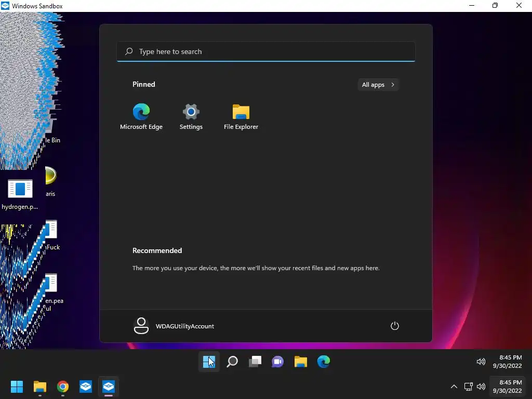Click the Windows Sandbox title bar icon
Image resolution: width=532 pixels, height=399 pixels.
[5, 5]
